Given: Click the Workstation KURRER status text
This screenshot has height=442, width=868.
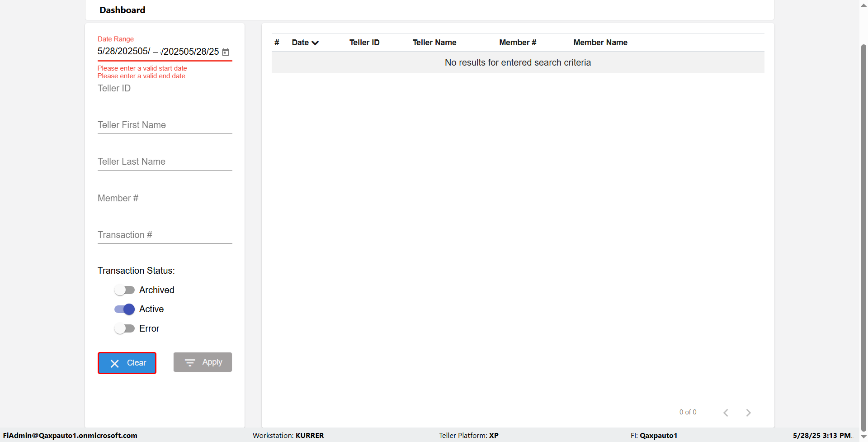Looking at the screenshot, I should [x=288, y=436].
